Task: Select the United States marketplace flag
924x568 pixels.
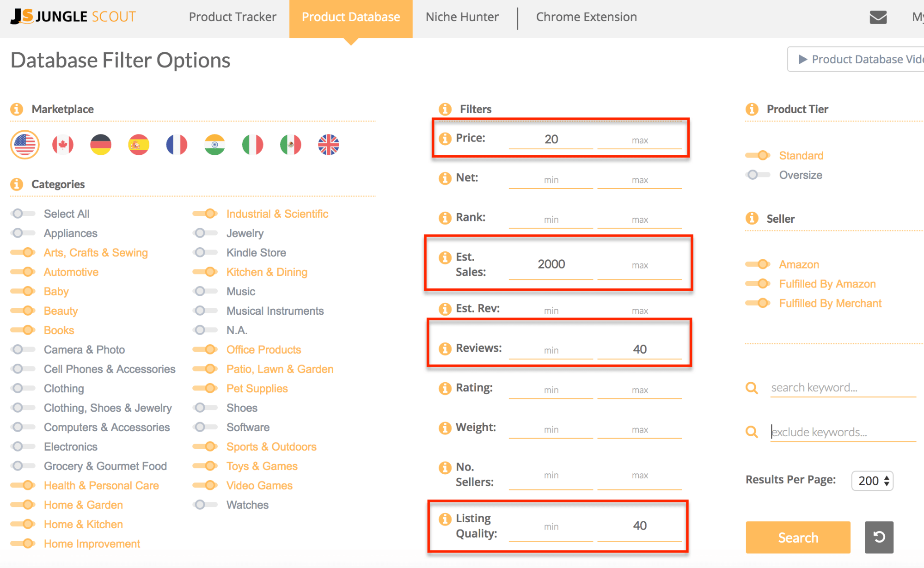Action: click(25, 145)
